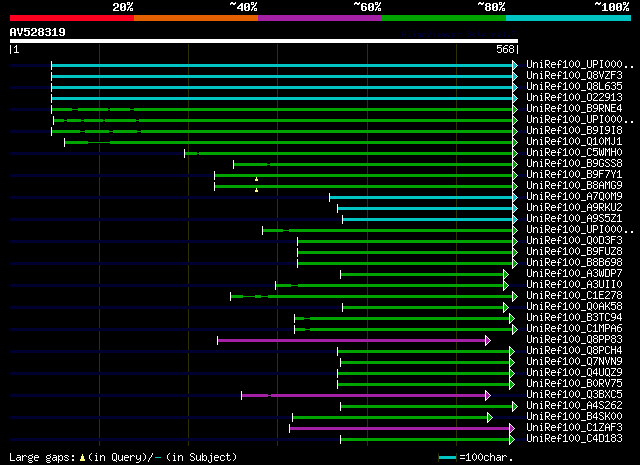Open hit UniRef100_Q10MJ1
This screenshot has width=640, height=465.
574,142
